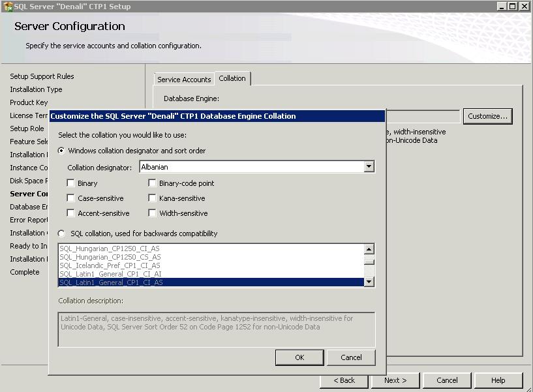Open the Collation designator dropdown arrow

[369, 167]
